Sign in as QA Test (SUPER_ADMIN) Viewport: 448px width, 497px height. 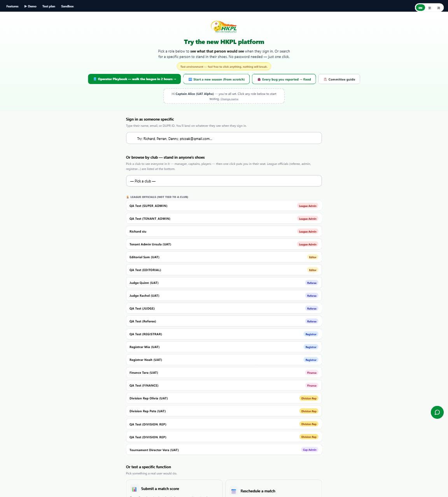pyautogui.click(x=224, y=206)
